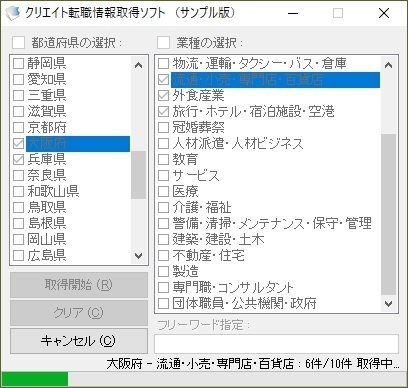Click the app icon in title bar
Screen dimensions: 408x388
[12, 13]
